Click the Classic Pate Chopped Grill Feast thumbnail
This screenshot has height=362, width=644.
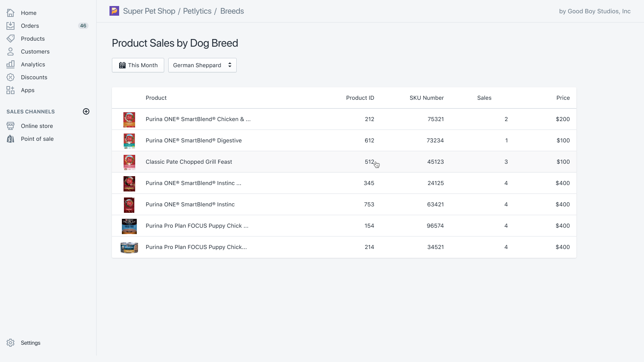pos(129,162)
